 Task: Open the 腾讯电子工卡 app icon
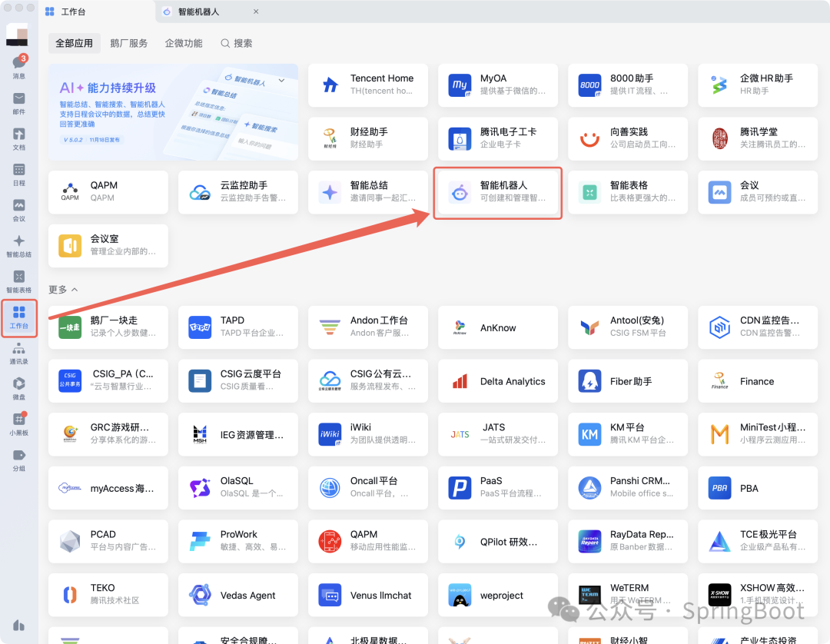coord(460,138)
